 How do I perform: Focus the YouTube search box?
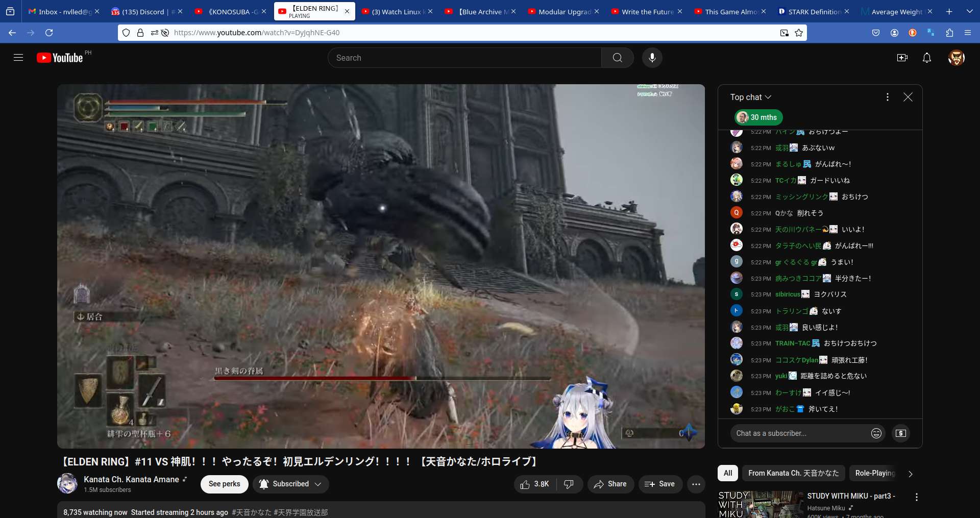point(464,58)
